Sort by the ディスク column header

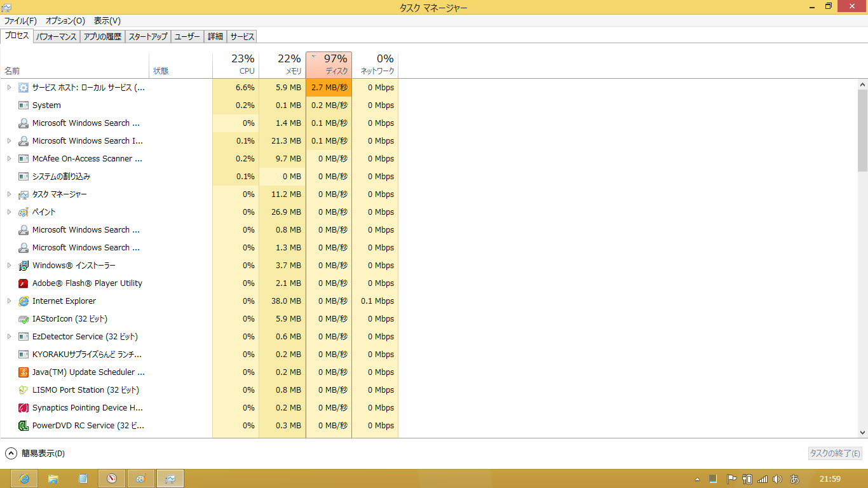(x=329, y=65)
